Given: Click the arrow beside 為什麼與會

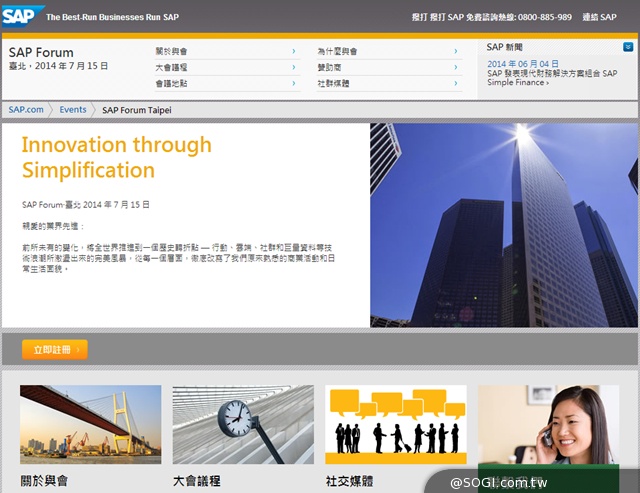Looking at the screenshot, I should pyautogui.click(x=456, y=51).
